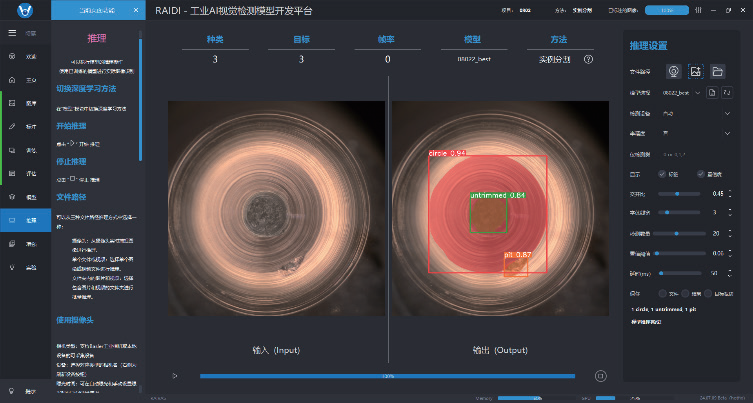The height and width of the screenshot is (403, 753).
Task: Open the sidebar item directly above the highlighted item
Action: 25,196
